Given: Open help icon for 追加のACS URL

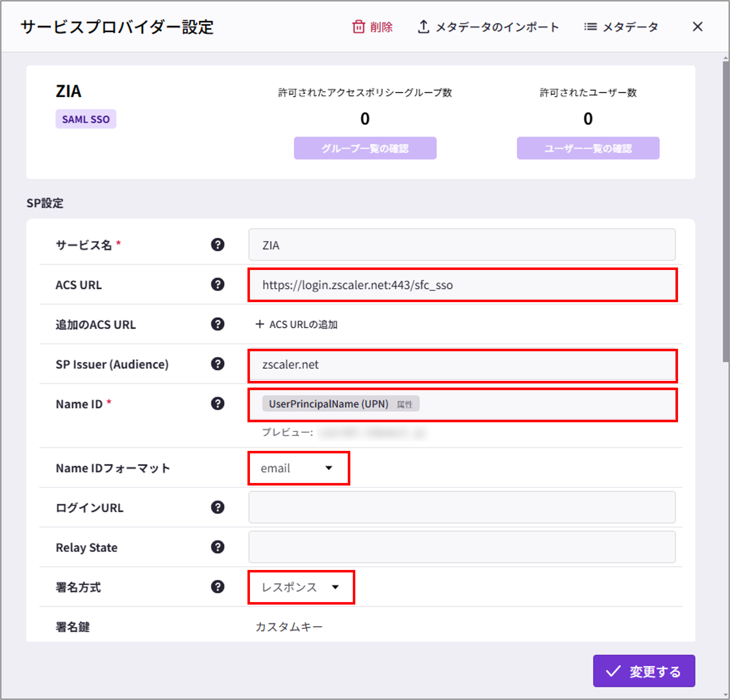Looking at the screenshot, I should tap(217, 324).
